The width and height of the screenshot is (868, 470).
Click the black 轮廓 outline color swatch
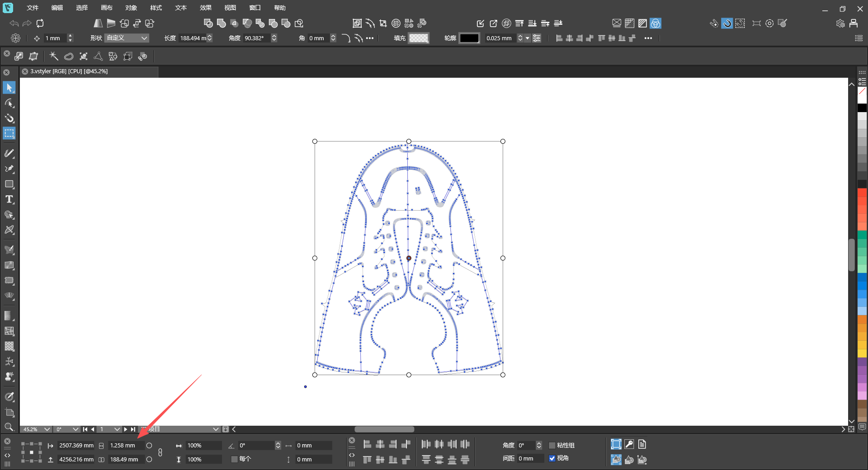click(469, 38)
